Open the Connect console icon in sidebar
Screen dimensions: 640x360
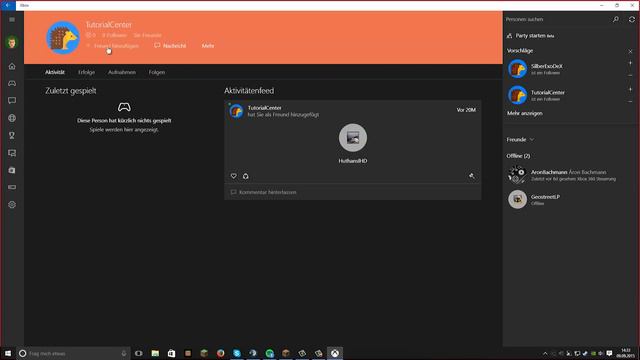12,187
